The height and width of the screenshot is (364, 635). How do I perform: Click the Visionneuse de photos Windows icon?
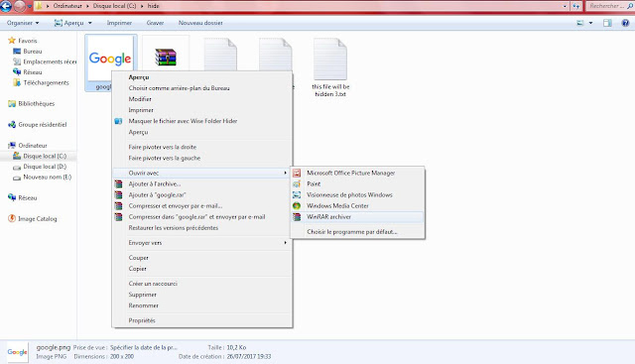click(x=297, y=194)
